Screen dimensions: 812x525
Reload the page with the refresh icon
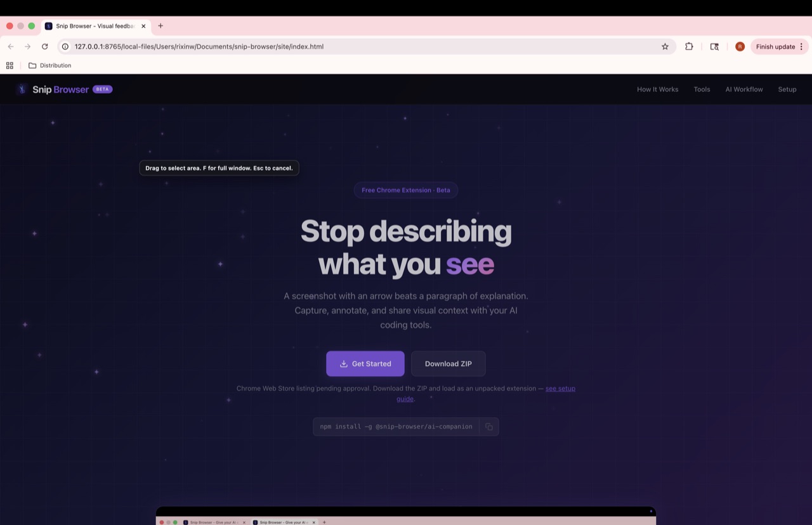[x=44, y=46]
